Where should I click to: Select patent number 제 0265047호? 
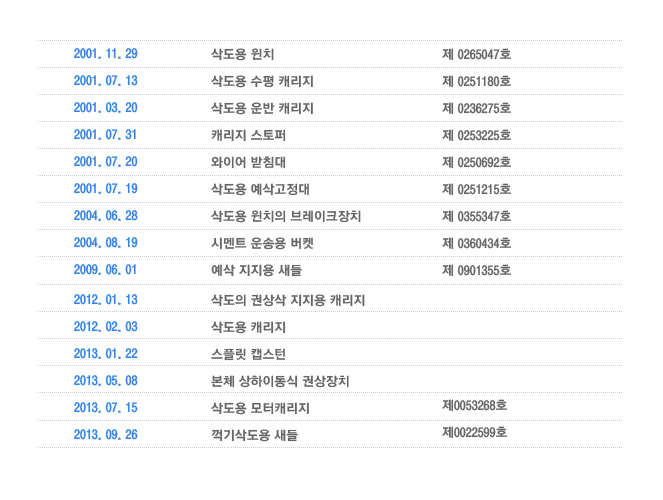477,54
